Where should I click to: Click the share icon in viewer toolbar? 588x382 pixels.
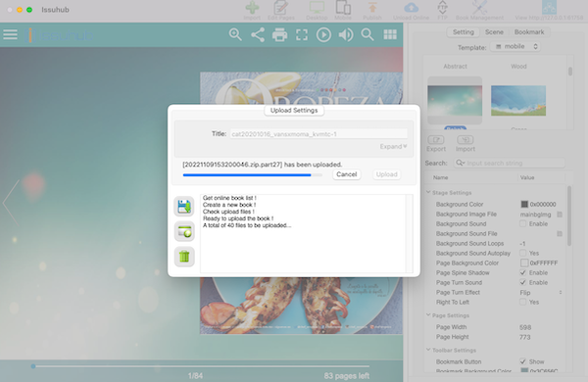tap(258, 34)
